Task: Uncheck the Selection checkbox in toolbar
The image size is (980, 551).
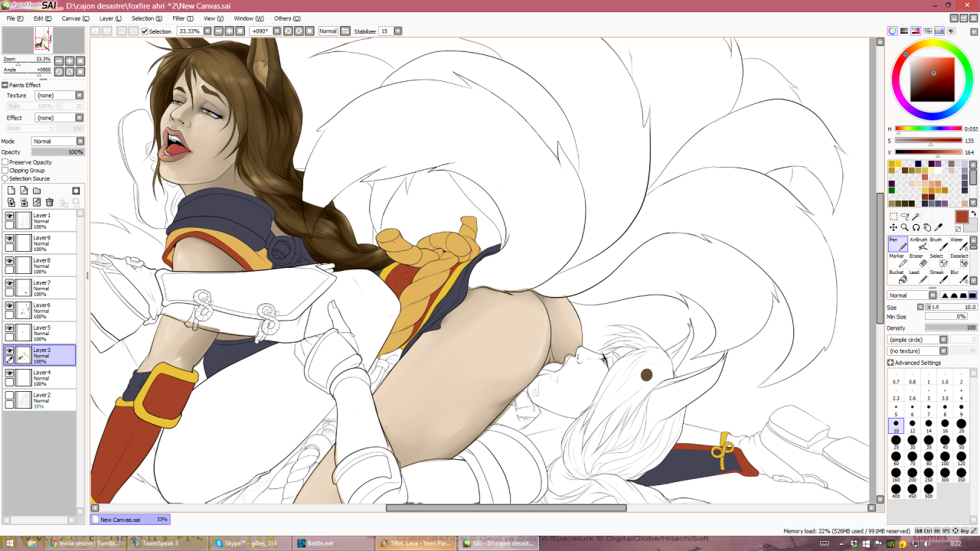Action: (x=145, y=31)
